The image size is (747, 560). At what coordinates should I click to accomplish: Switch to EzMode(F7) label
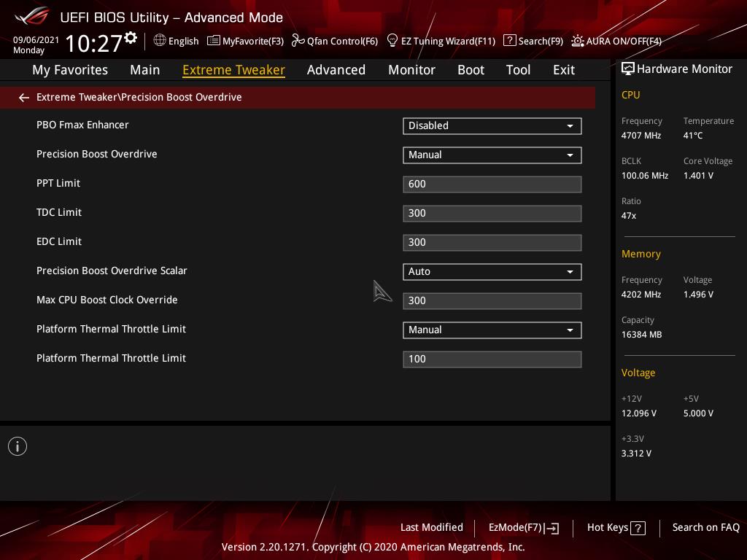pos(516,528)
